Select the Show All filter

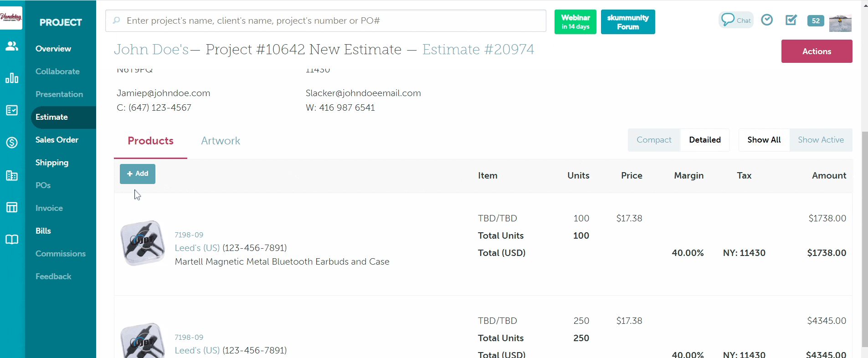click(x=764, y=140)
